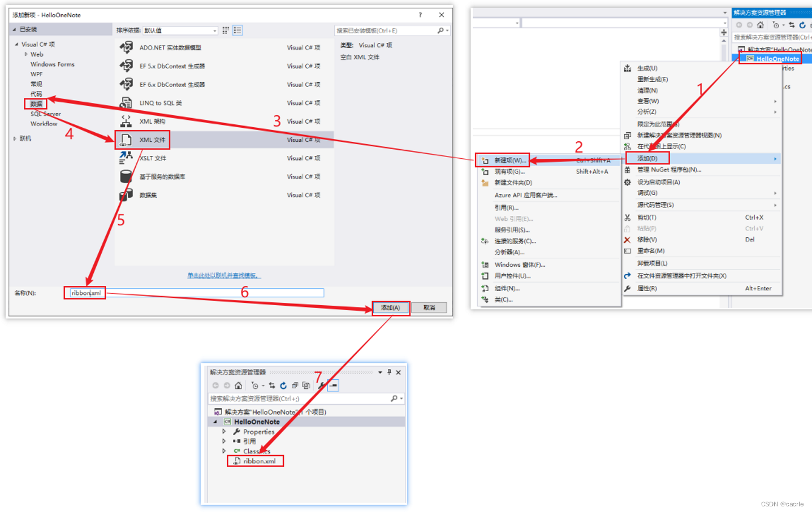Click the help question mark in Add New Item dialog
The height and width of the screenshot is (512, 812).
click(x=420, y=15)
